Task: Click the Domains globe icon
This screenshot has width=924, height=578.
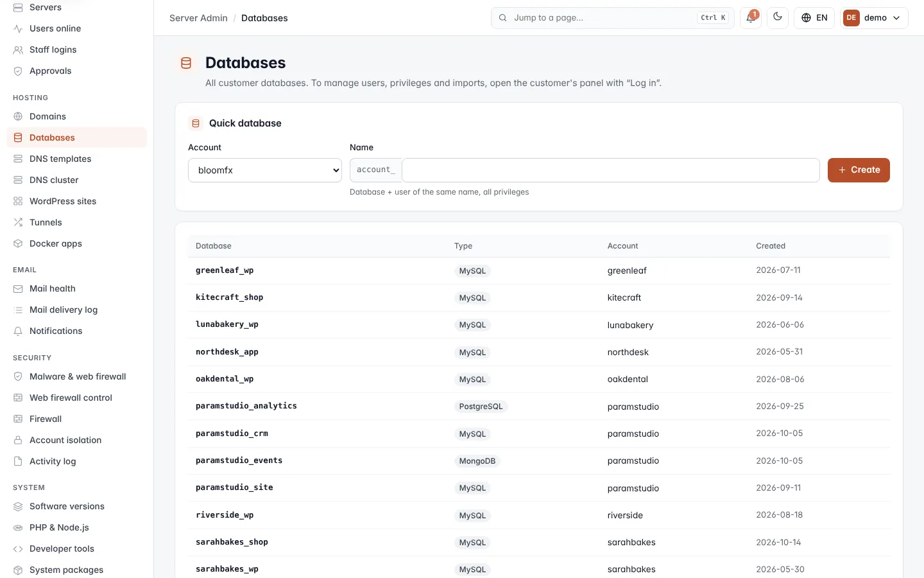Action: click(18, 117)
